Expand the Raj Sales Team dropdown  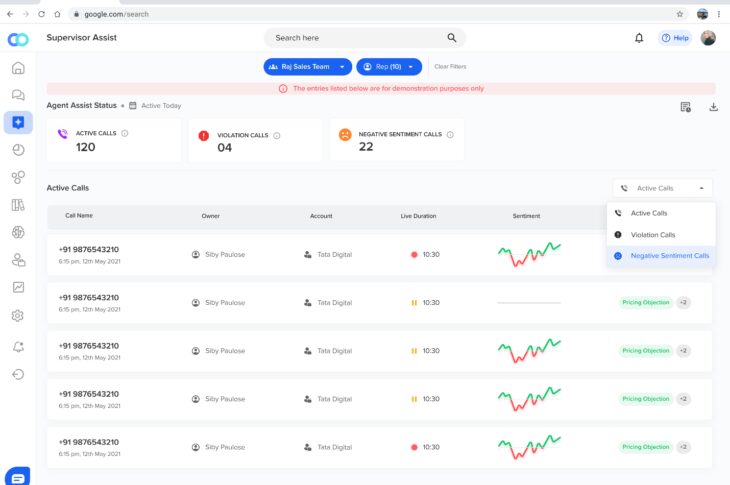[308, 66]
